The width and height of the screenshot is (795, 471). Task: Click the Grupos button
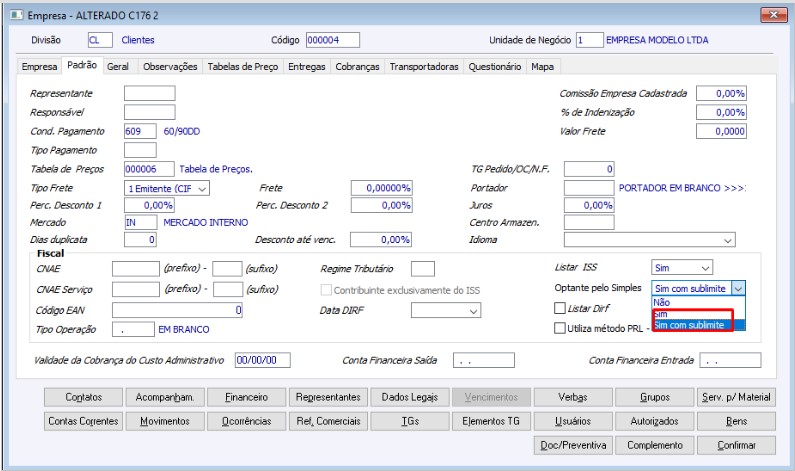pos(655,397)
